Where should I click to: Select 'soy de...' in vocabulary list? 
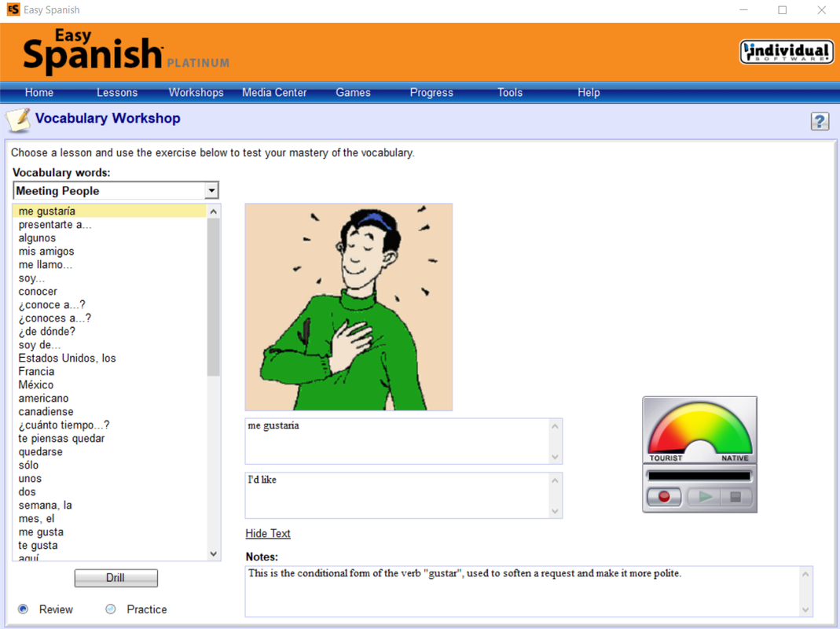click(x=109, y=345)
